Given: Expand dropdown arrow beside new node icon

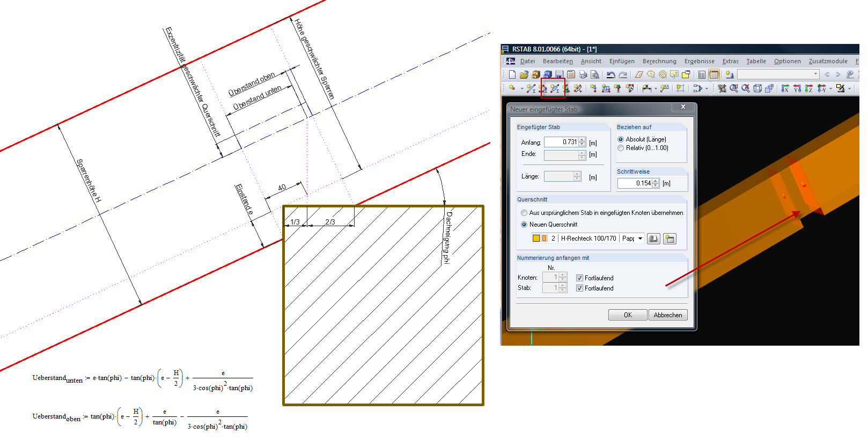Looking at the screenshot, I should tap(522, 88).
